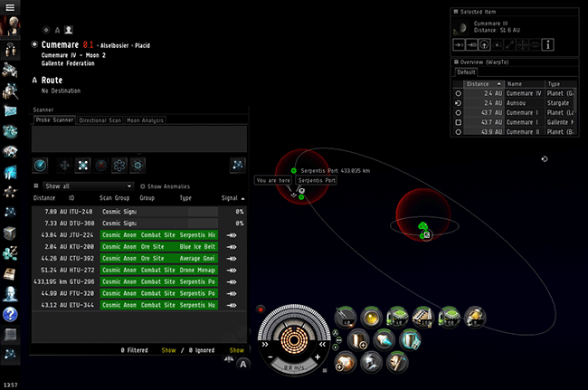Activate the silver helmet module in the bottom row
Screen dimensions: 588x390
371,363
